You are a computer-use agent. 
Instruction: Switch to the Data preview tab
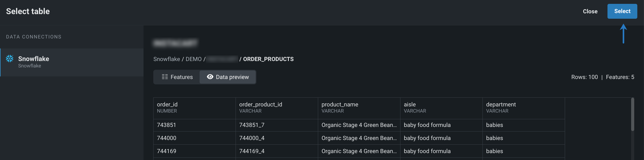pos(228,77)
